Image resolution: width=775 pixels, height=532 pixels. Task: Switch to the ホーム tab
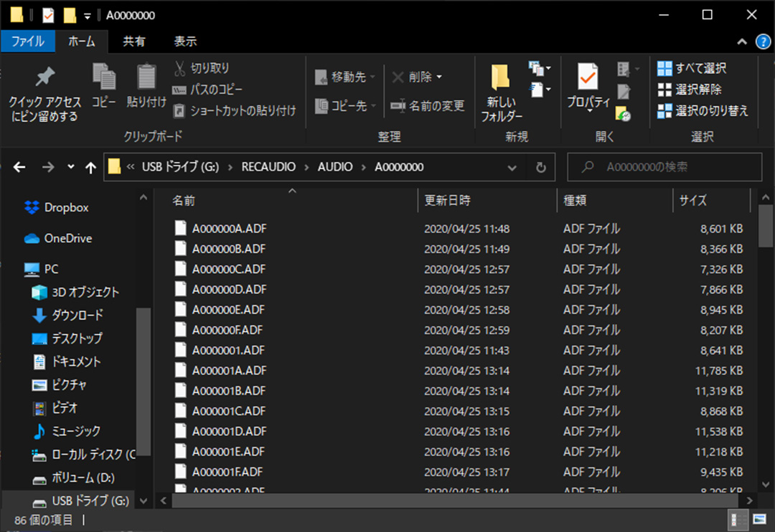click(x=81, y=41)
